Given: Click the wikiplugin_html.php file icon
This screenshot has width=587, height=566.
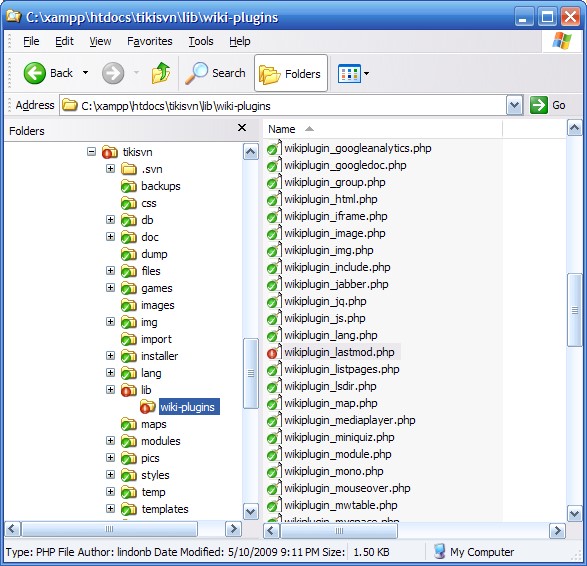Looking at the screenshot, I should [274, 199].
